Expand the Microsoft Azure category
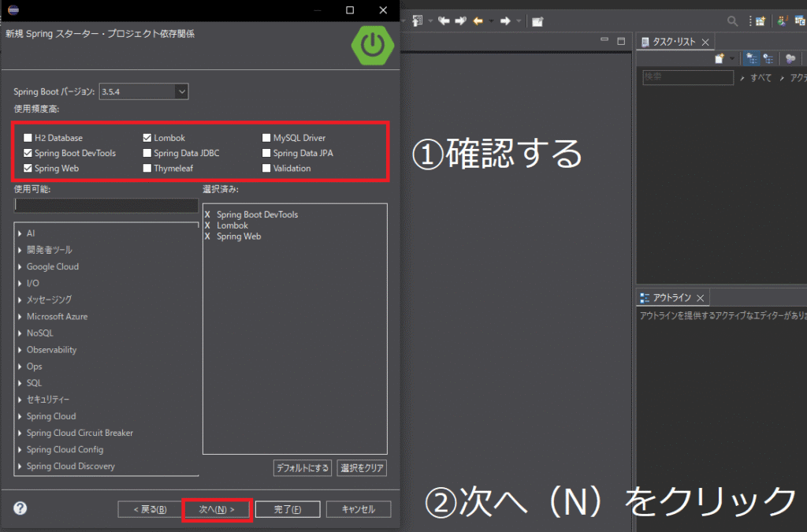The image size is (807, 532). click(x=20, y=316)
